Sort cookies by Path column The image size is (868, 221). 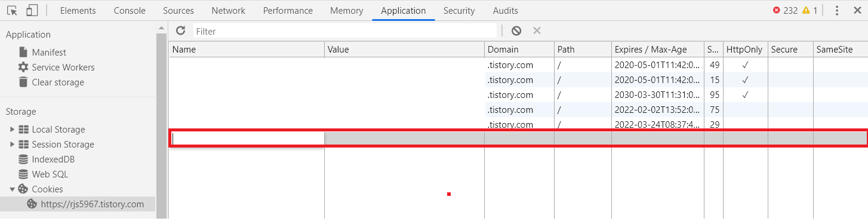pyautogui.click(x=583, y=50)
